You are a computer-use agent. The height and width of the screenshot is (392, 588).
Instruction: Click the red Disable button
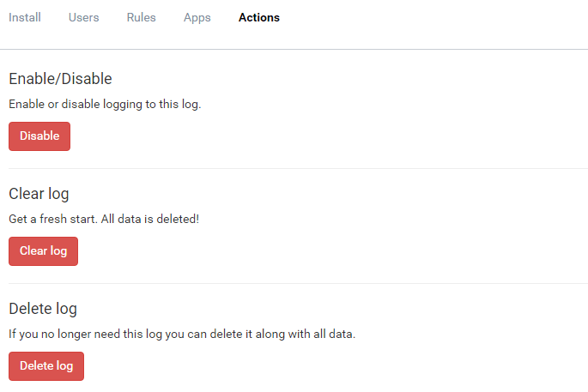point(39,136)
